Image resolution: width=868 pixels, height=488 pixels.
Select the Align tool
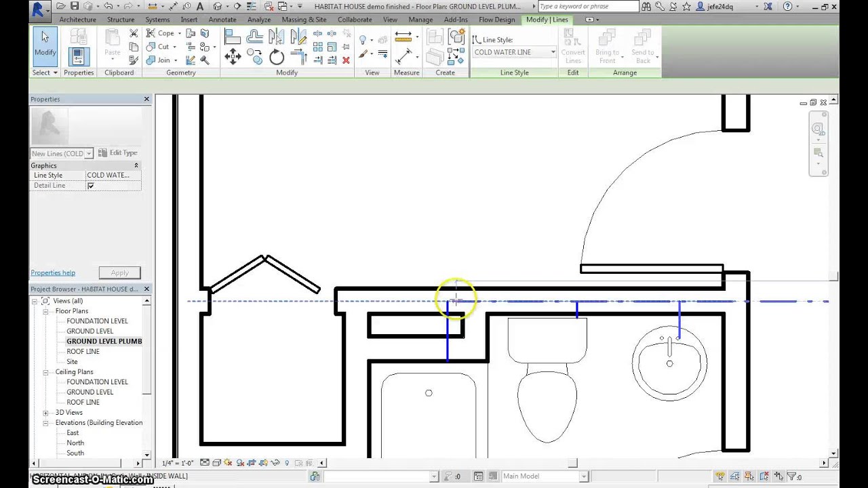(233, 37)
